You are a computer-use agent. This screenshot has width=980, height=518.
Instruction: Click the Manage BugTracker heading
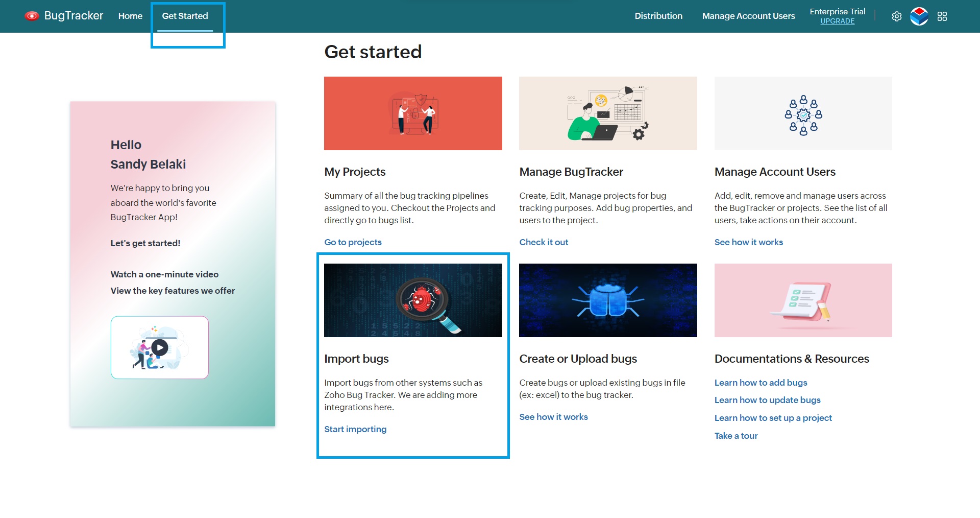[x=571, y=172]
